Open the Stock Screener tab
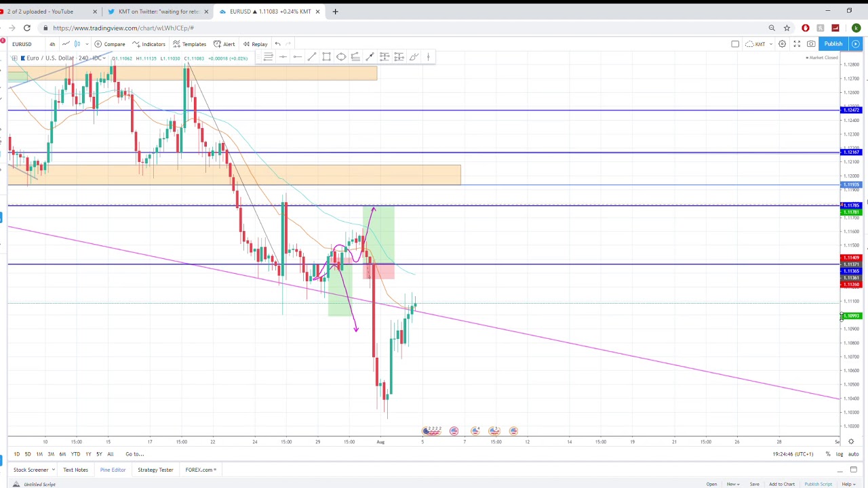Viewport: 868px width, 488px height. pyautogui.click(x=34, y=470)
